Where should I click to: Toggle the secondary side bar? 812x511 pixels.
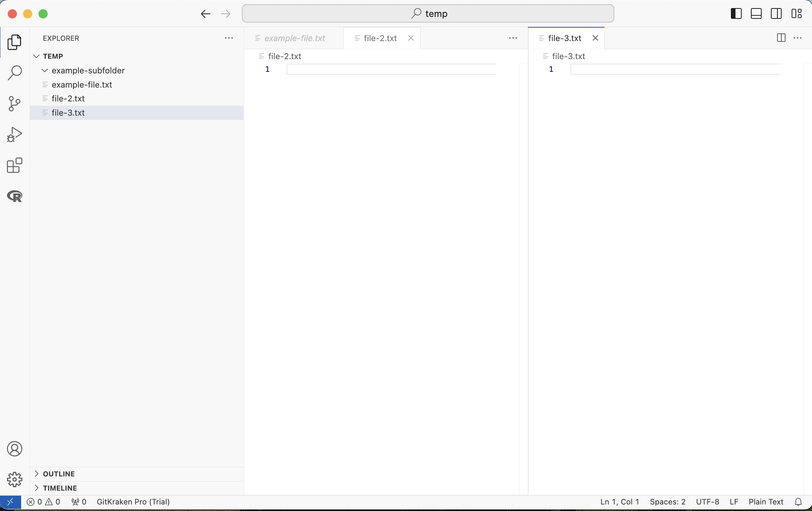[x=776, y=14]
